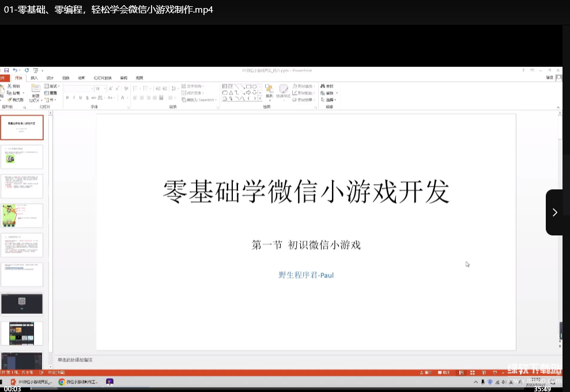Click the Increase Font Size icon

(111, 89)
